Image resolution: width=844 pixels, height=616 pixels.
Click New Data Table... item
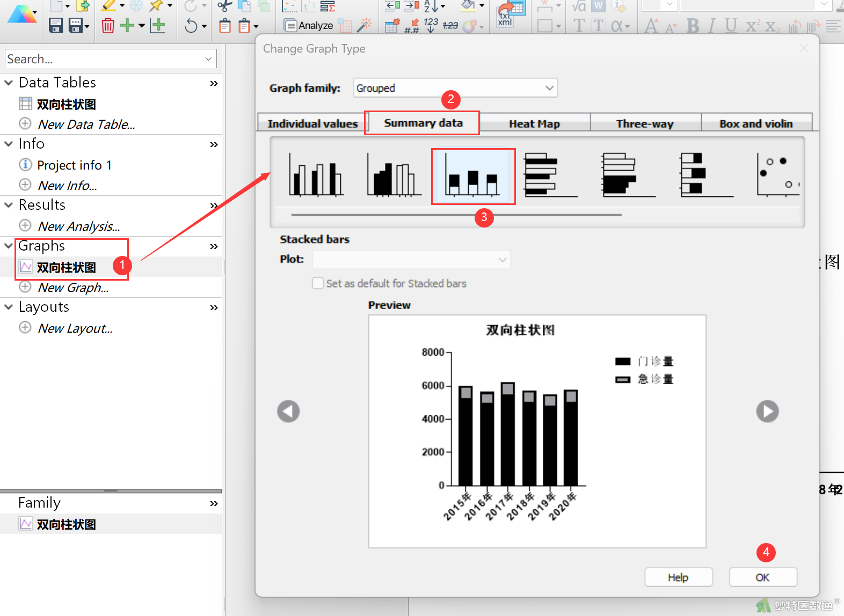[x=86, y=124]
